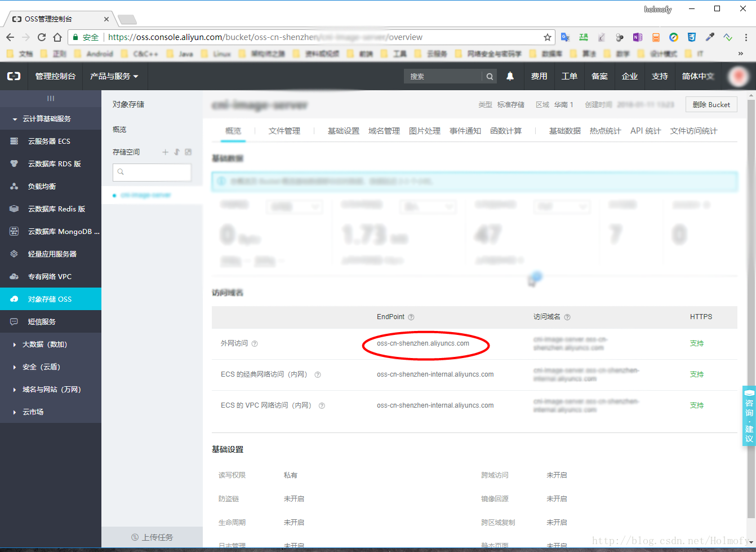Open the 咨询·建议 floating widget
Image resolution: width=756 pixels, height=552 pixels.
click(749, 416)
